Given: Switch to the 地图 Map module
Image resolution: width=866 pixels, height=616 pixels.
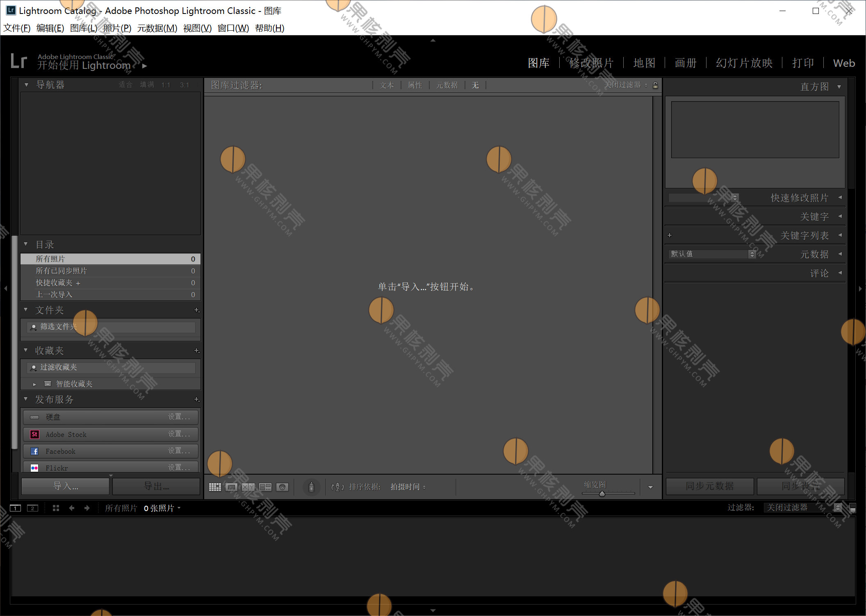Looking at the screenshot, I should [644, 63].
